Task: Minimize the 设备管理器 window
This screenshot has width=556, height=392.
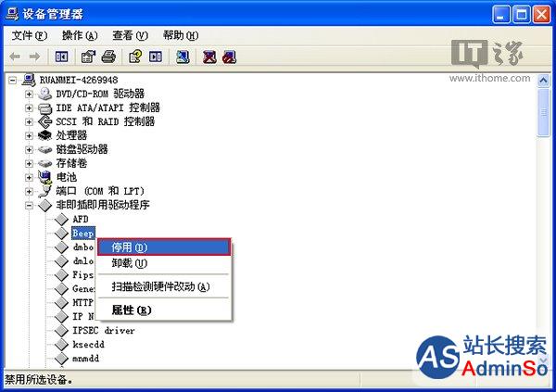Action: click(x=501, y=15)
